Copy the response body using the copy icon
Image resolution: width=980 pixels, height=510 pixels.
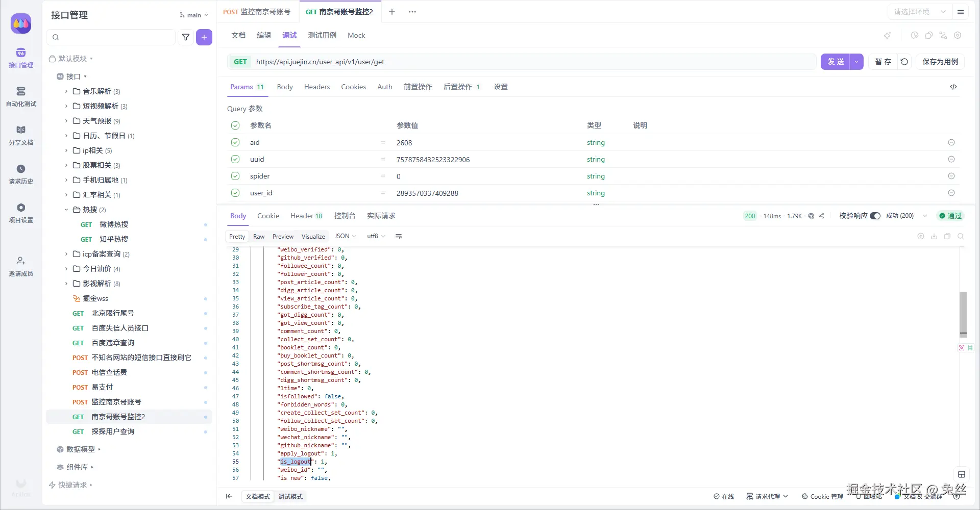948,236
